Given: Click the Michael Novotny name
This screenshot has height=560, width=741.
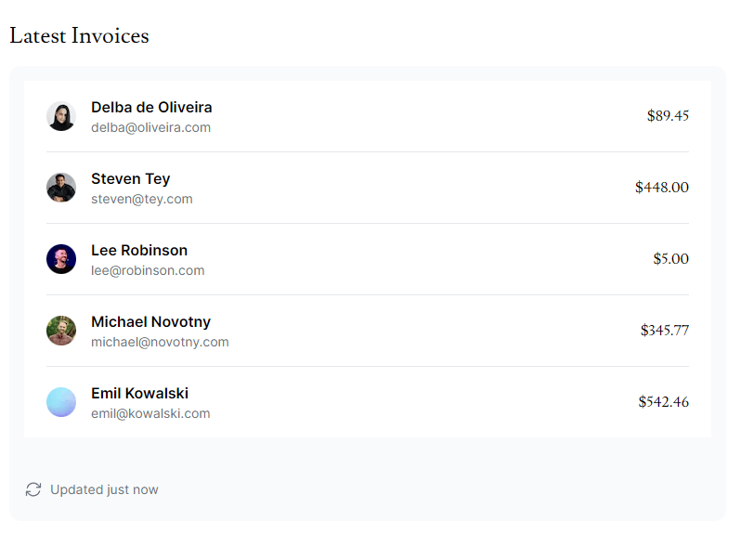Looking at the screenshot, I should pyautogui.click(x=150, y=322).
